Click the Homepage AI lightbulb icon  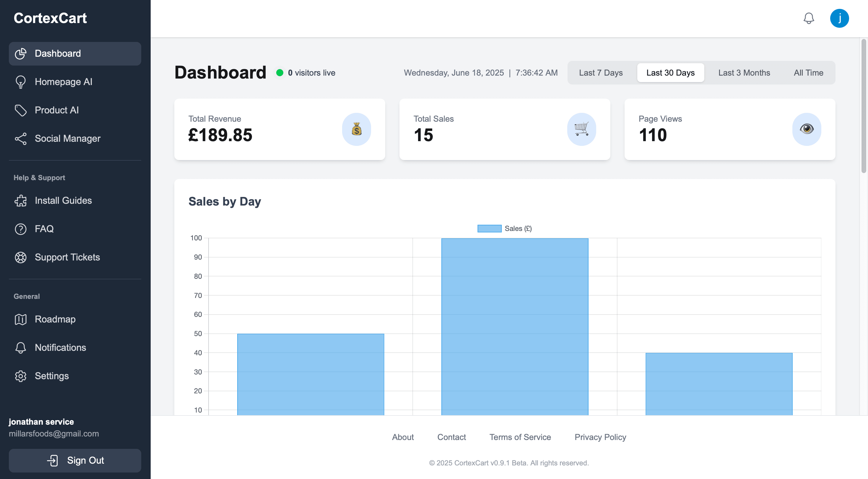[21, 82]
